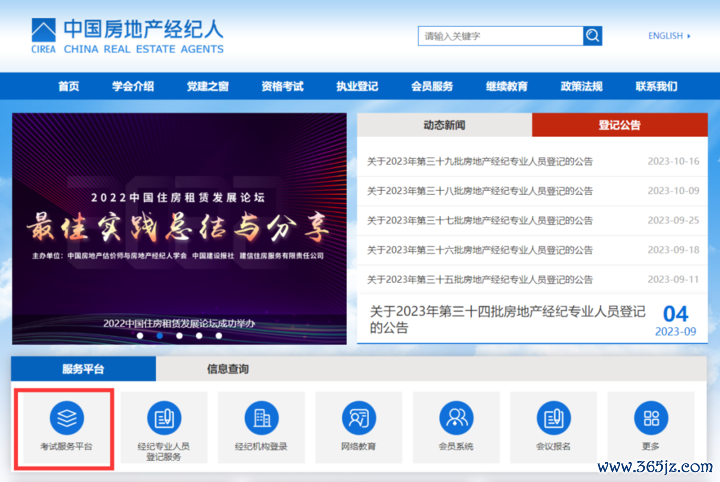Click the CIREA house logo
The width and height of the screenshot is (720, 482).
point(44,30)
